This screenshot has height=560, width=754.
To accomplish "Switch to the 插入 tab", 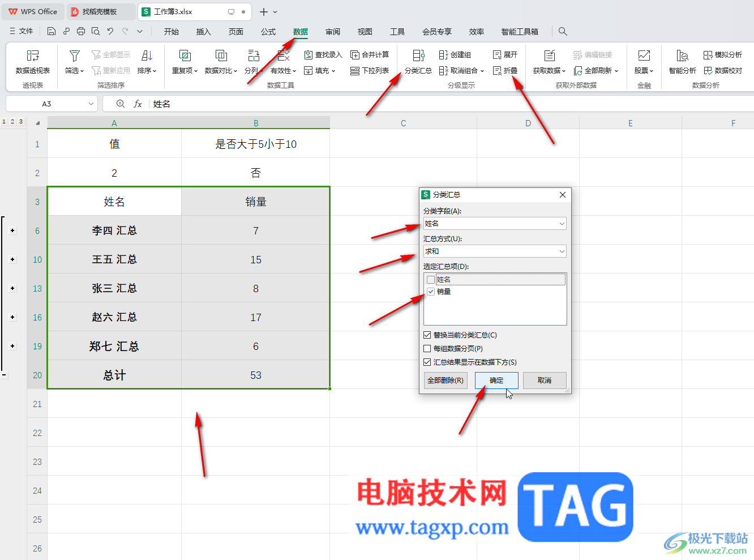I will 203,32.
